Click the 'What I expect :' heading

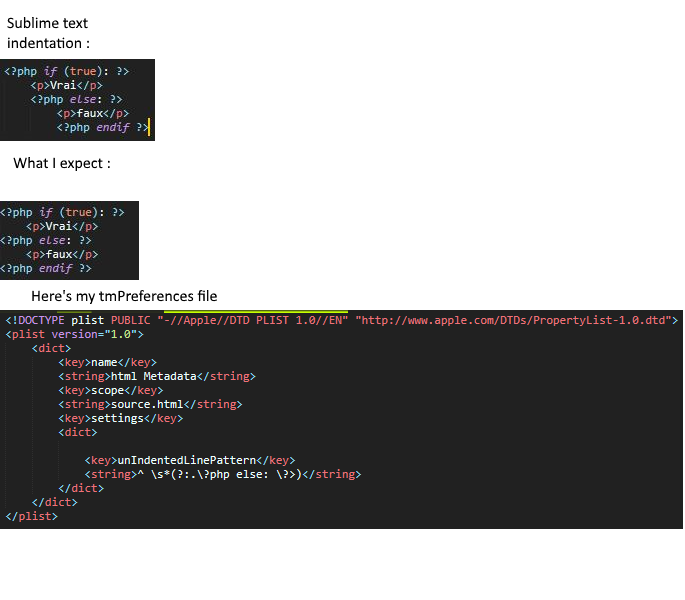click(62, 163)
